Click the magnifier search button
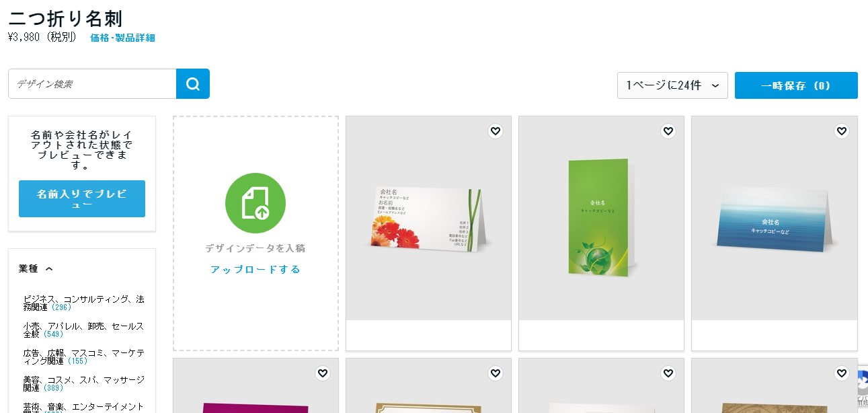Viewport: 868px width, 413px height. [193, 84]
